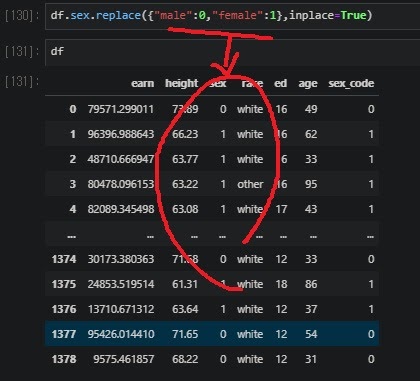Select the ed column header

[x=280, y=83]
